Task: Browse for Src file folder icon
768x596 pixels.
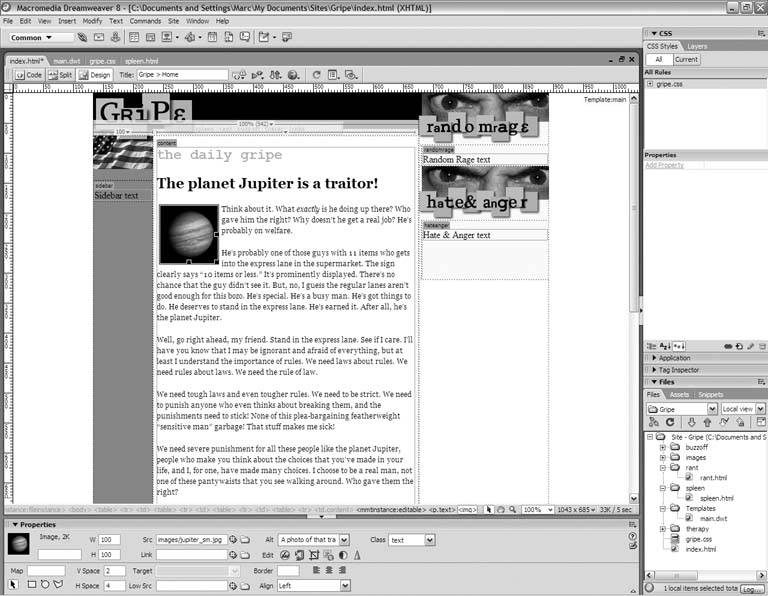Action: (x=245, y=540)
